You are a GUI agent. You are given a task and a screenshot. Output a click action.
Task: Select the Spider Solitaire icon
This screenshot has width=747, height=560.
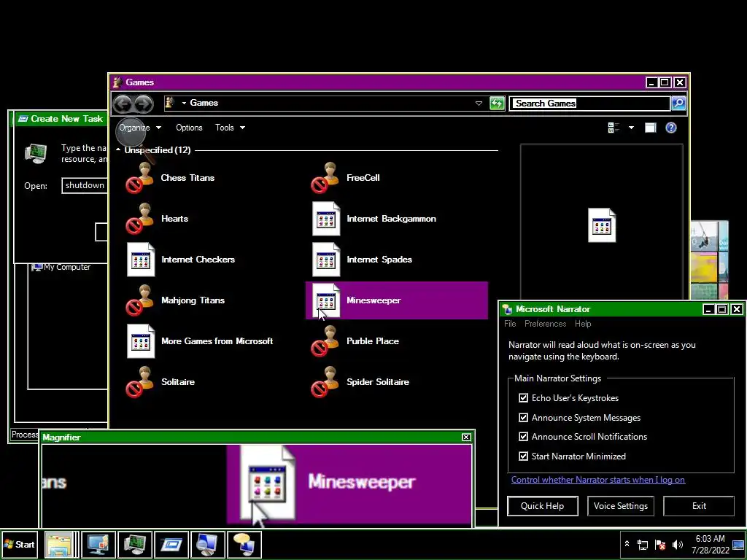point(326,382)
